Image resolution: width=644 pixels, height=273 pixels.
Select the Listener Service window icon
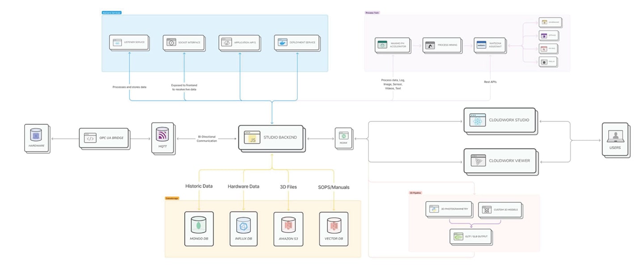pyautogui.click(x=116, y=42)
